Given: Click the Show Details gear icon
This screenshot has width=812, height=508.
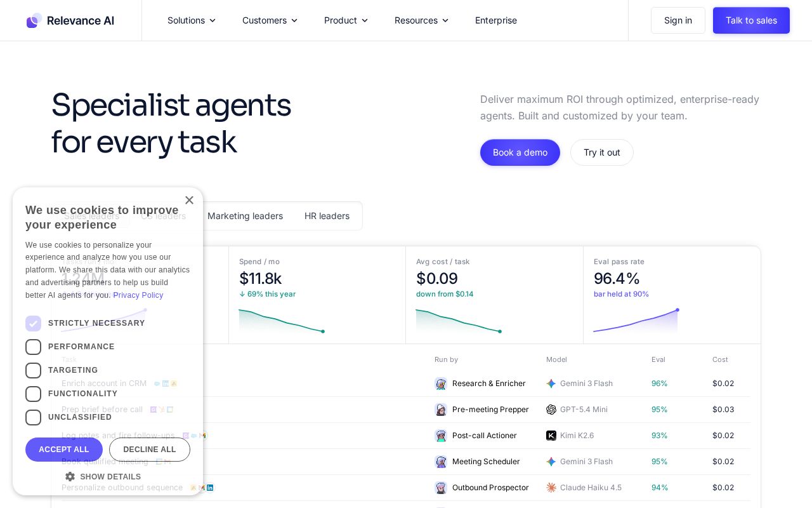Looking at the screenshot, I should pos(70,476).
